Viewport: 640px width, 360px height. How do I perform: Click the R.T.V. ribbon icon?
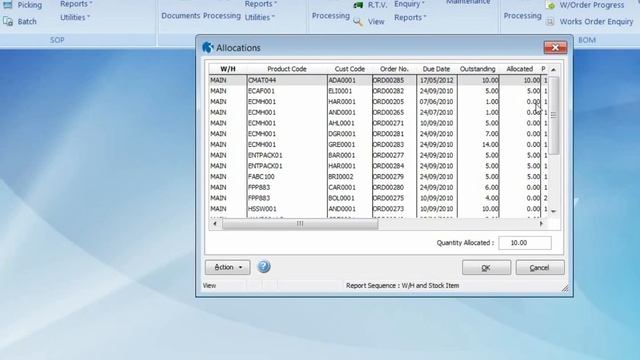(x=358, y=5)
